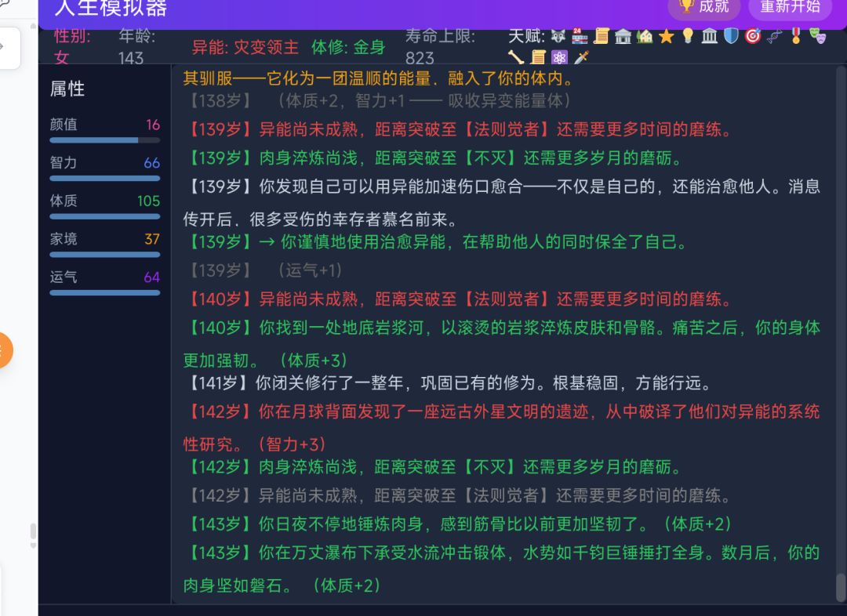This screenshot has height=616, width=847.
Task: Click the 天赋 label
Action: pos(526,36)
